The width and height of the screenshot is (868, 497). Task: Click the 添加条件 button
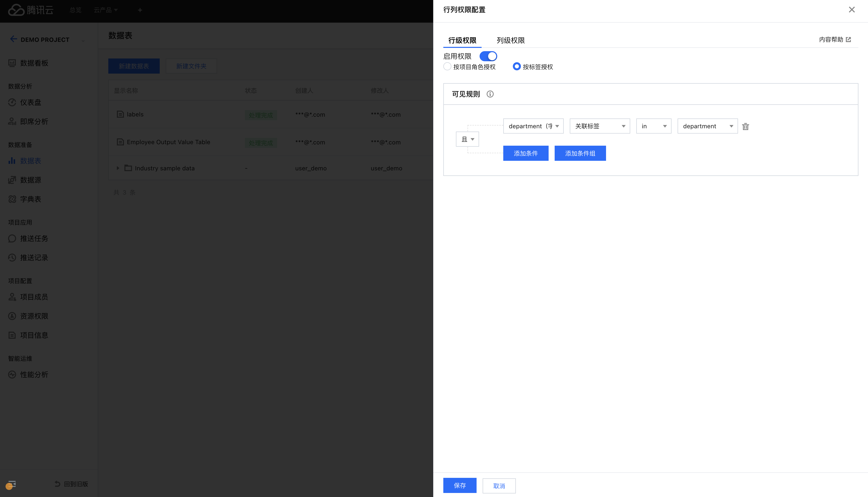point(526,153)
